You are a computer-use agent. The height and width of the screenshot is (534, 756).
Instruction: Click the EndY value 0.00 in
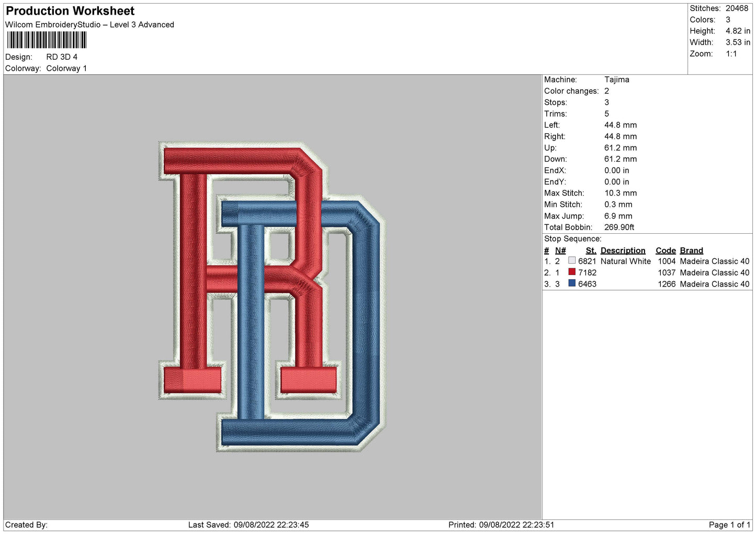pyautogui.click(x=617, y=182)
